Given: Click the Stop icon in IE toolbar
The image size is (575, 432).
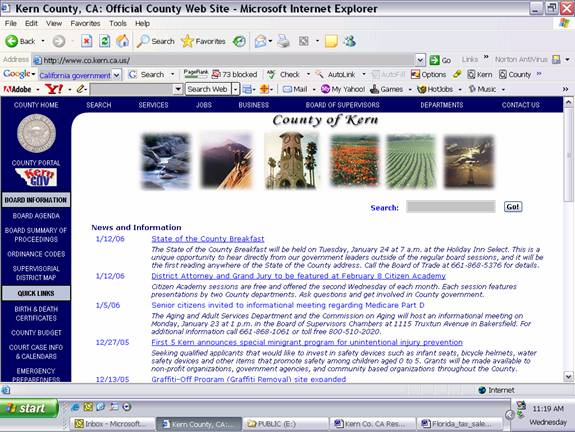Looking at the screenshot, I should (x=87, y=41).
